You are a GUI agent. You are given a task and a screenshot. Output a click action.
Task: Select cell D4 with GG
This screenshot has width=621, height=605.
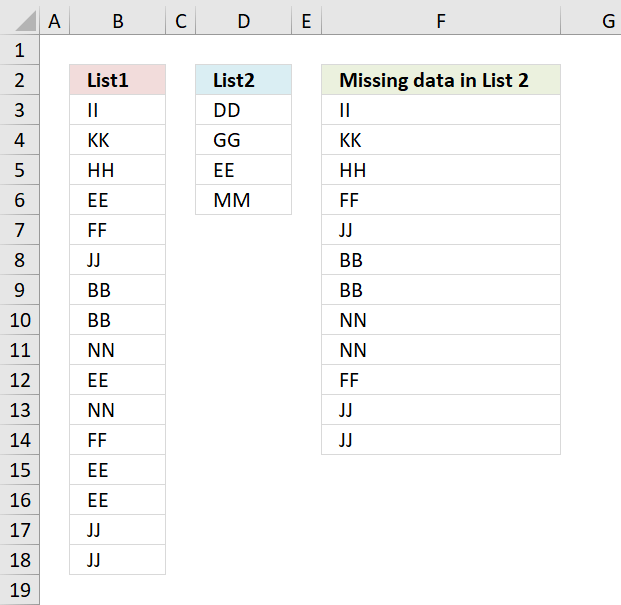(x=243, y=140)
